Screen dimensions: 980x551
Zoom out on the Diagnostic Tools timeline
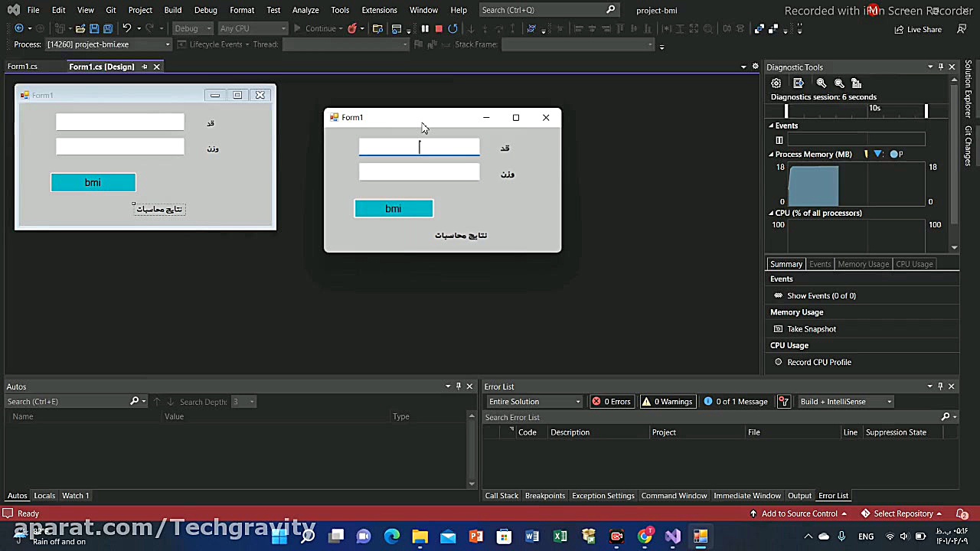click(839, 83)
